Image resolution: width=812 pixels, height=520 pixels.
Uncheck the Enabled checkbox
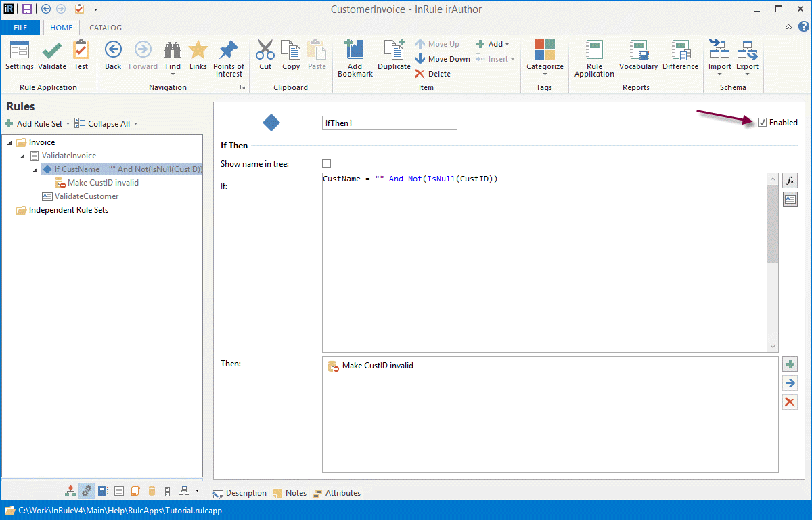(763, 123)
